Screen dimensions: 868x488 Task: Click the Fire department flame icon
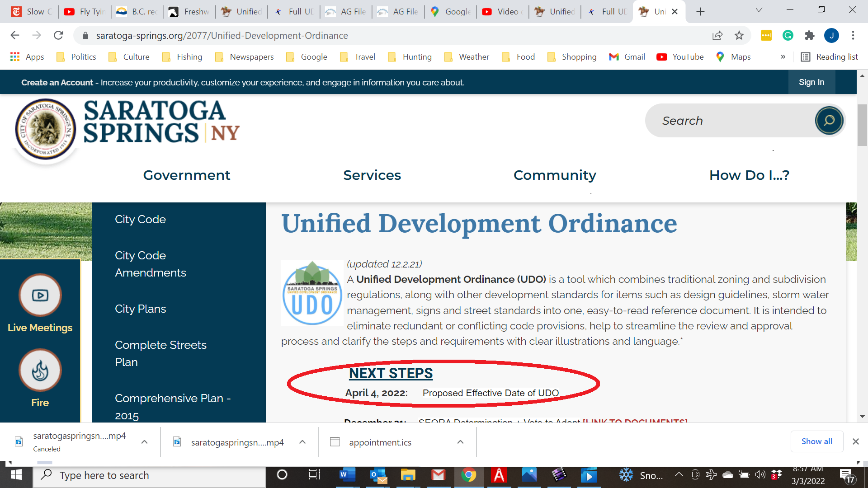[x=40, y=371]
